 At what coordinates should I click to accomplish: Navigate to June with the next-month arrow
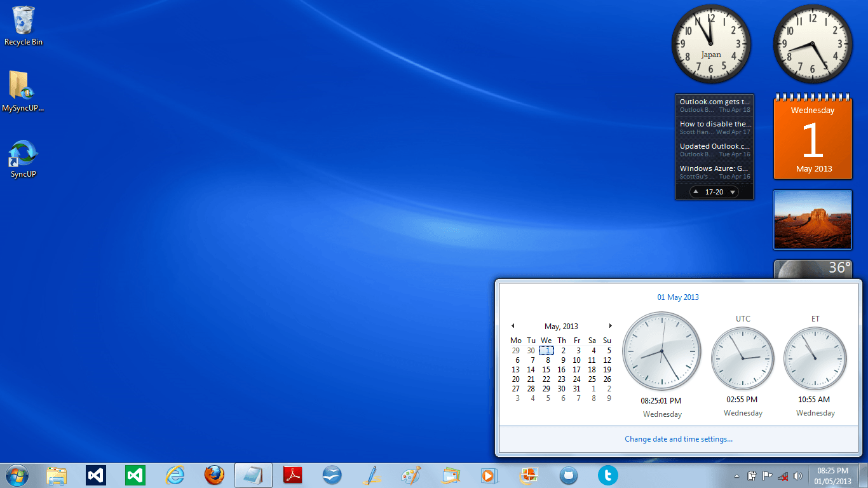point(610,326)
